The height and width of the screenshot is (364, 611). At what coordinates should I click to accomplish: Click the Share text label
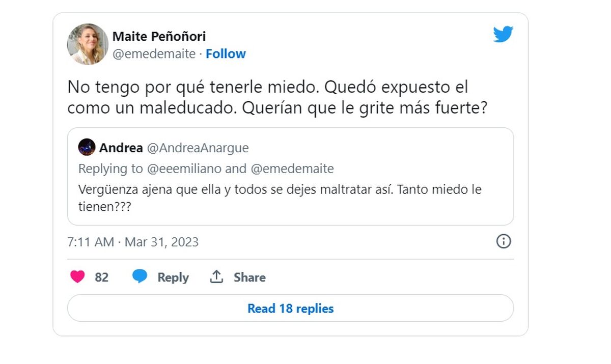pos(249,277)
